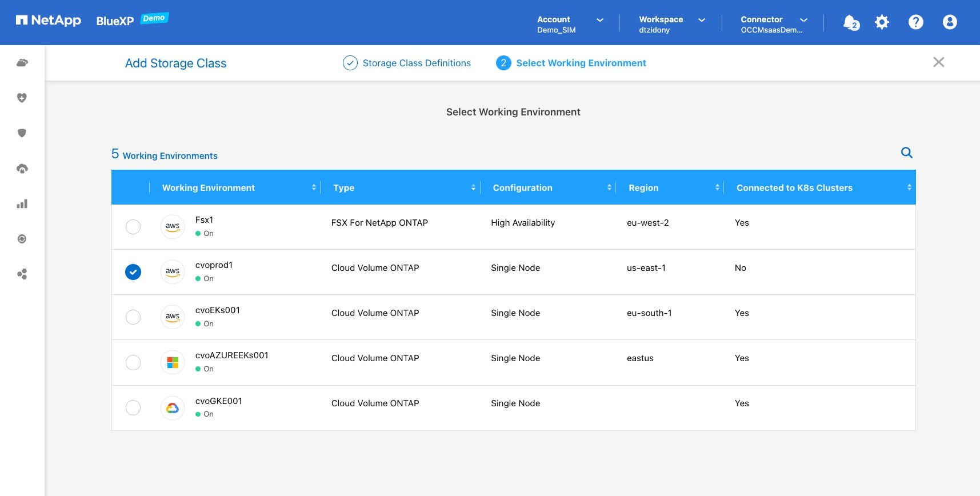The width and height of the screenshot is (980, 496).
Task: Open settings gear icon in header
Action: (x=882, y=22)
